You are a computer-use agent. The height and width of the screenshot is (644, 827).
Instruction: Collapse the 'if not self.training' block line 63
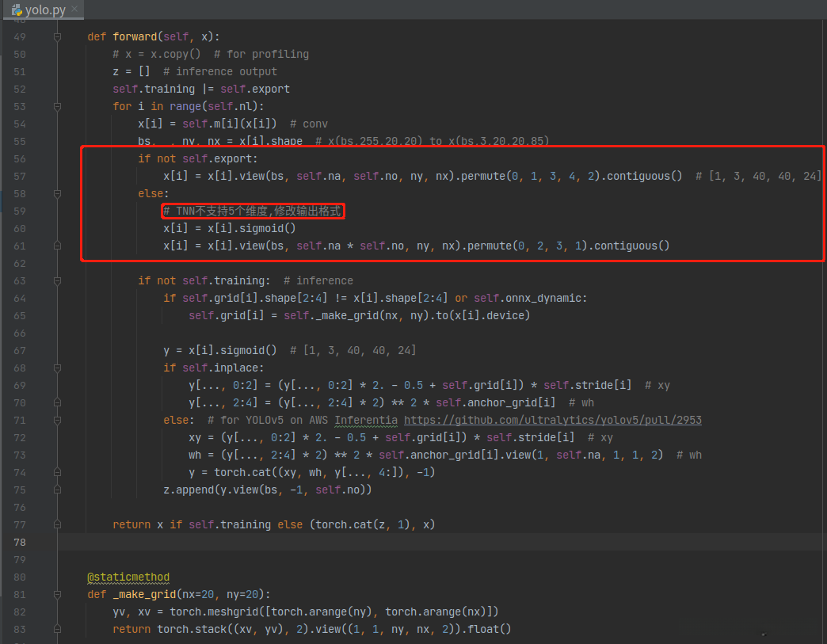(58, 280)
